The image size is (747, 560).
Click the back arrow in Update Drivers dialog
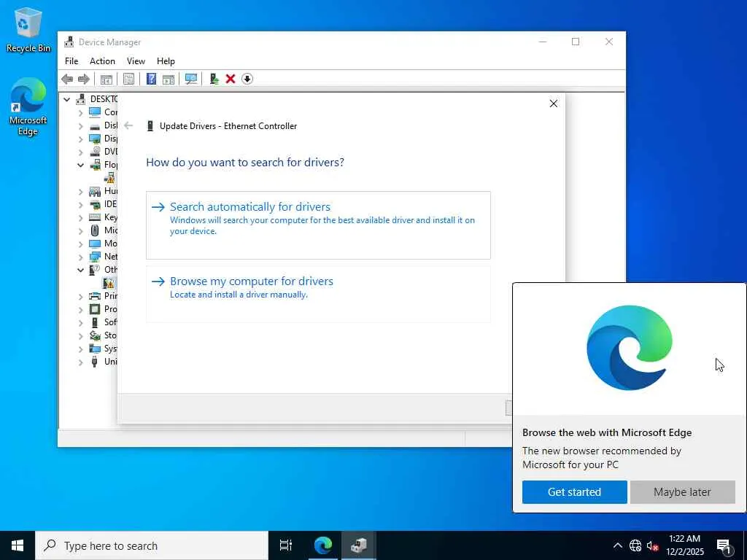coord(128,125)
